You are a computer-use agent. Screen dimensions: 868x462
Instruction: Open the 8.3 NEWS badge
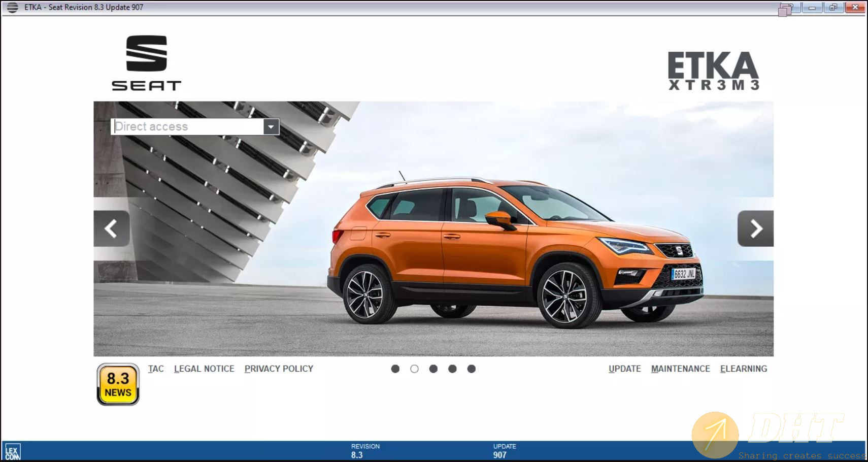(x=118, y=384)
